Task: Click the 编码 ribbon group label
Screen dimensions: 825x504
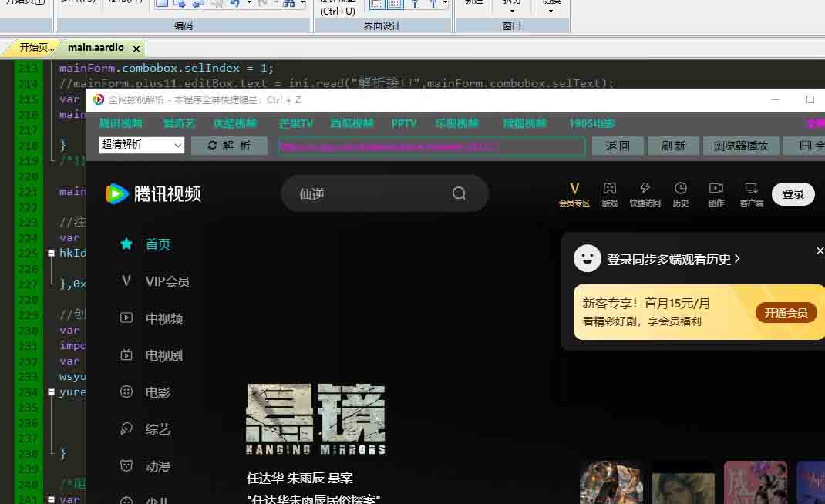Action: pyautogui.click(x=183, y=25)
